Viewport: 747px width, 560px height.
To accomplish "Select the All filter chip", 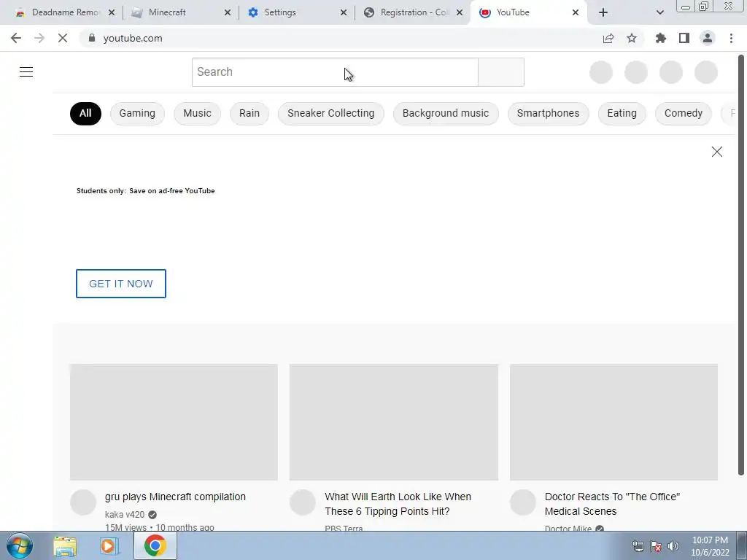I will tap(86, 113).
